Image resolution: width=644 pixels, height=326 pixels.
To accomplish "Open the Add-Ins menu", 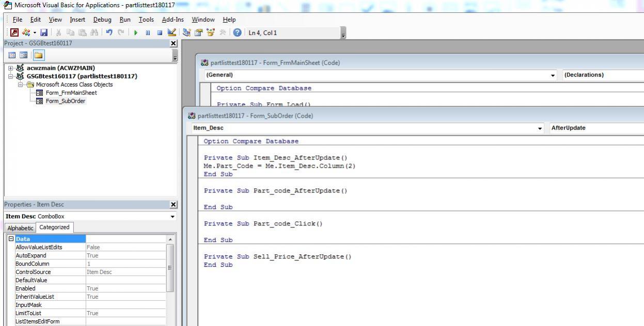I will pyautogui.click(x=173, y=20).
